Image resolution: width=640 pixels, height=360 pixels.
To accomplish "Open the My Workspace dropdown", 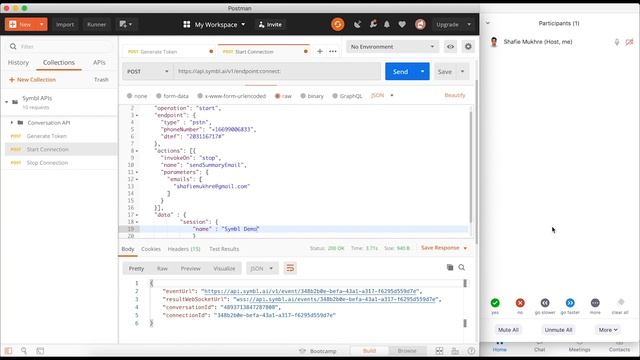I will tap(215, 24).
